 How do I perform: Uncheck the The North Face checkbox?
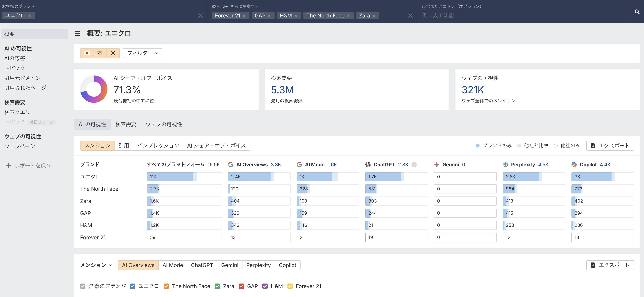pos(166,286)
